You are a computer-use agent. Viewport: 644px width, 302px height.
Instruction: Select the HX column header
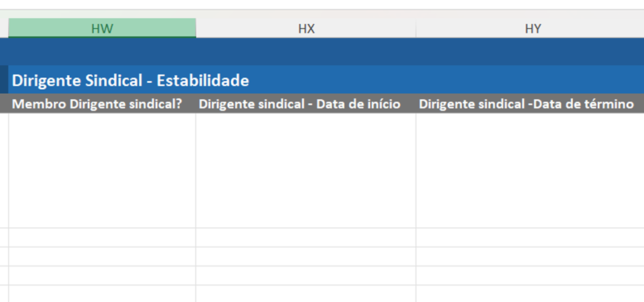coord(306,28)
